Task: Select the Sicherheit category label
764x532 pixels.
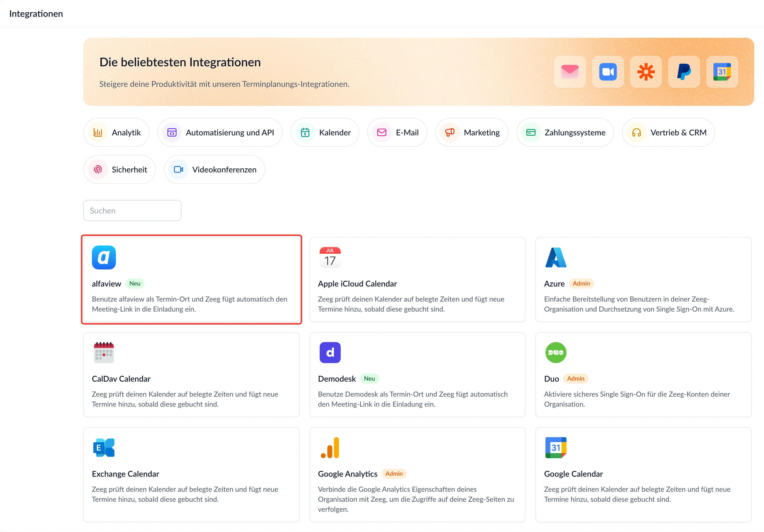Action: pos(129,170)
